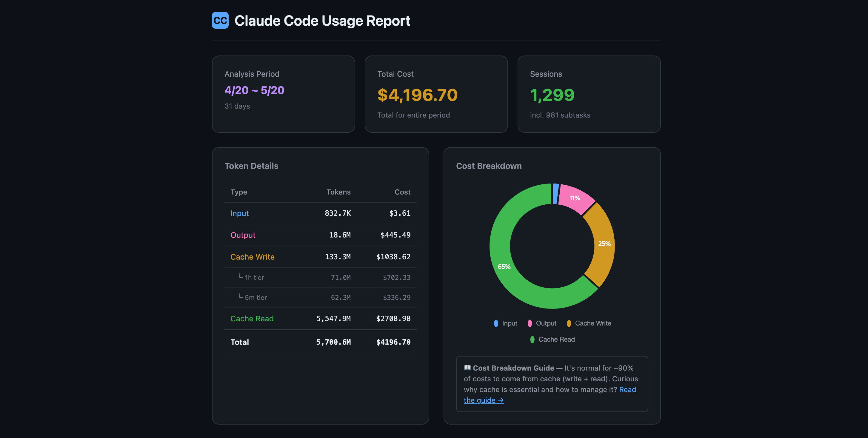Click the $702.33 cost cell
Viewport: 868px width, 438px height.
(x=397, y=277)
